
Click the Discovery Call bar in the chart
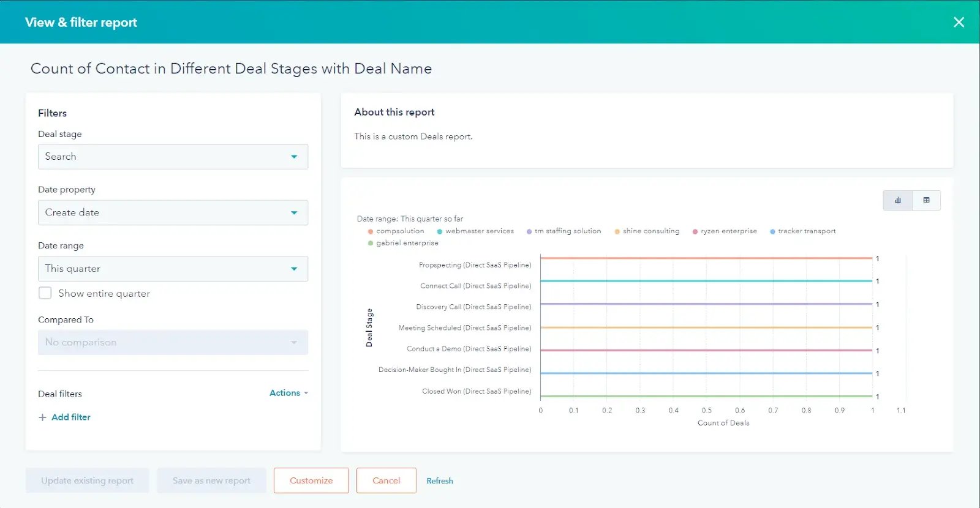(x=706, y=304)
